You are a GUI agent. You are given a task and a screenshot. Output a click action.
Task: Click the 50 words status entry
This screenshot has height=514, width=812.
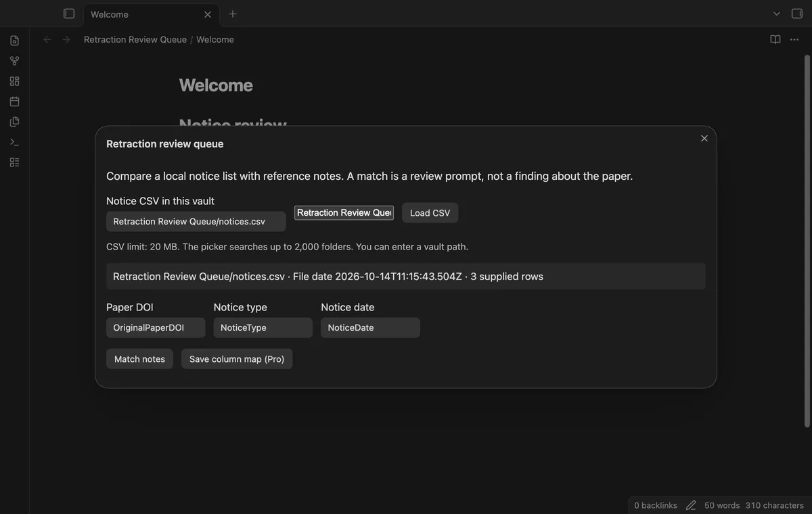(722, 505)
